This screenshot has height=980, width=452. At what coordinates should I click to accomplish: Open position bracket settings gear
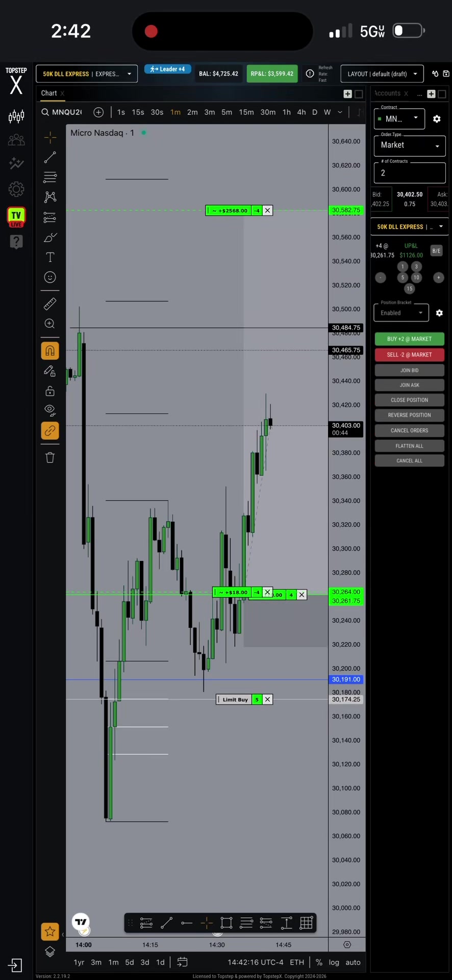point(439,313)
